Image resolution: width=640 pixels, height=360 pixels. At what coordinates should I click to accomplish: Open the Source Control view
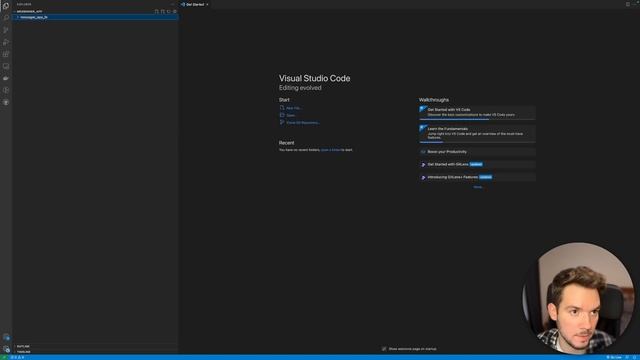pos(6,30)
